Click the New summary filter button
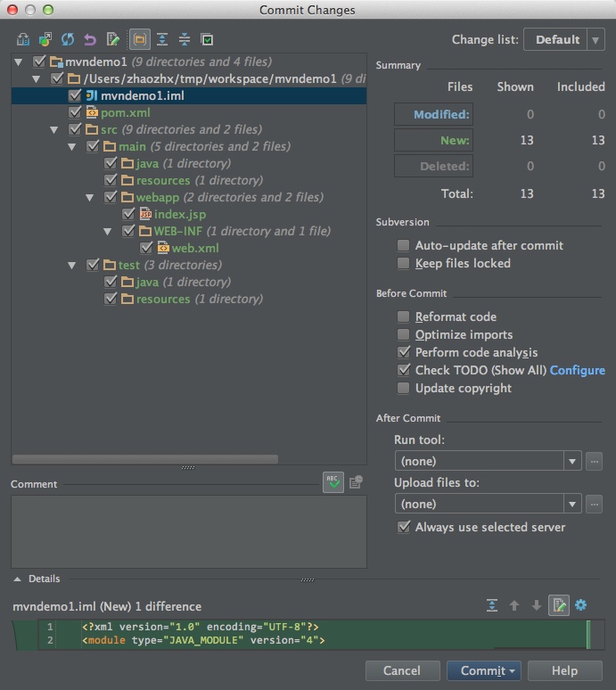Viewport: 616px width, 690px height. click(433, 140)
